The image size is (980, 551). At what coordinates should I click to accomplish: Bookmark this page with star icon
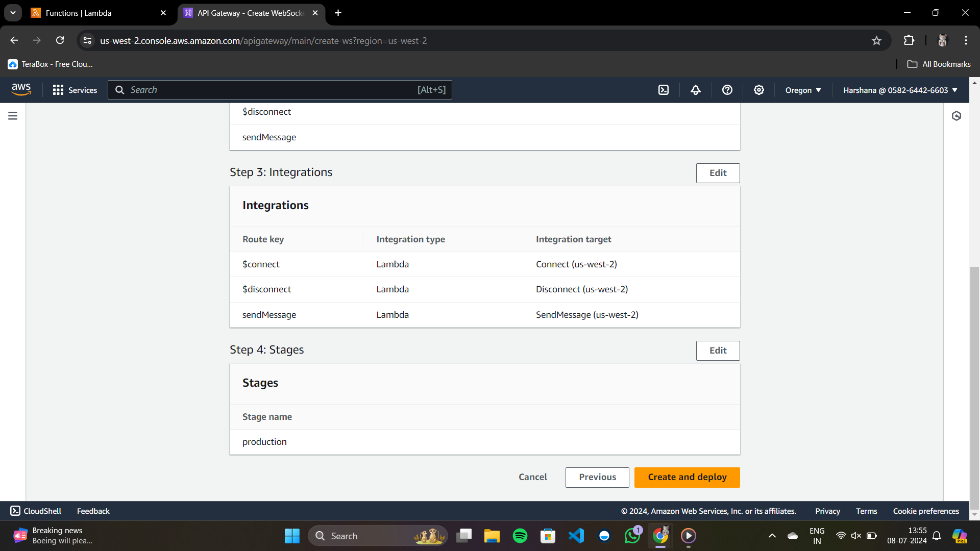pyautogui.click(x=876, y=41)
